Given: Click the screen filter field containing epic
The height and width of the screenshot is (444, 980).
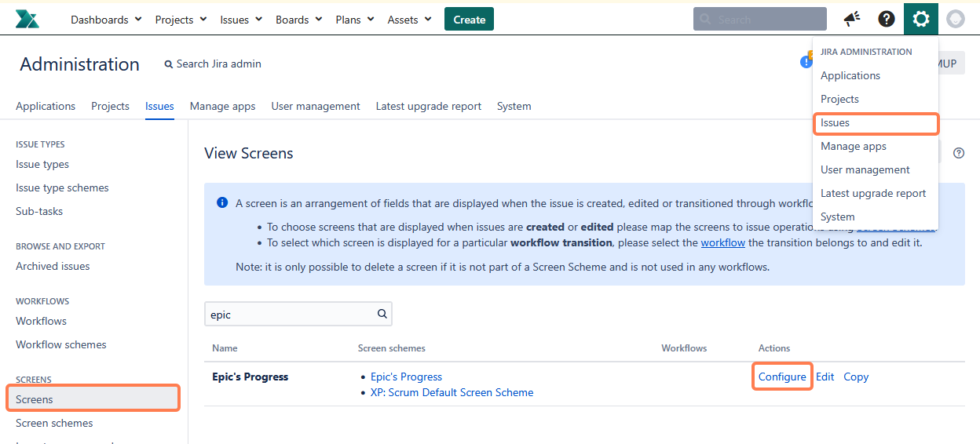Looking at the screenshot, I should [289, 314].
